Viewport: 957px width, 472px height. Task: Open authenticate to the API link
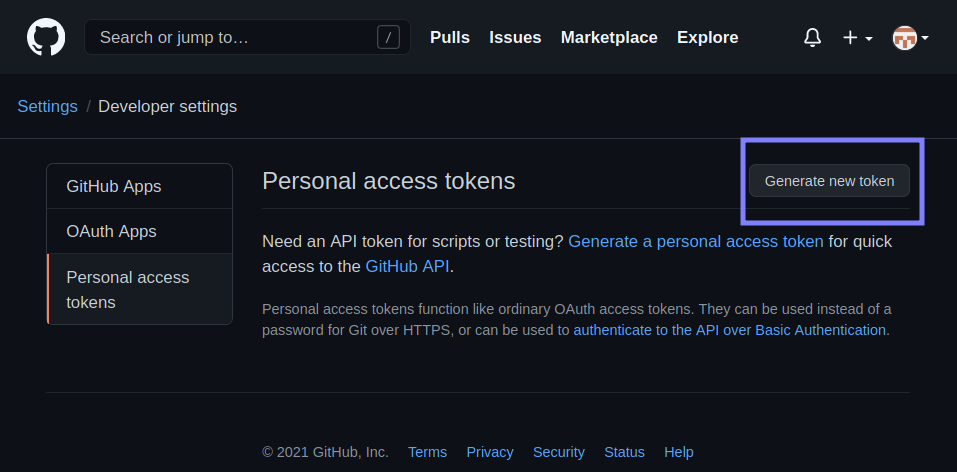coord(729,330)
